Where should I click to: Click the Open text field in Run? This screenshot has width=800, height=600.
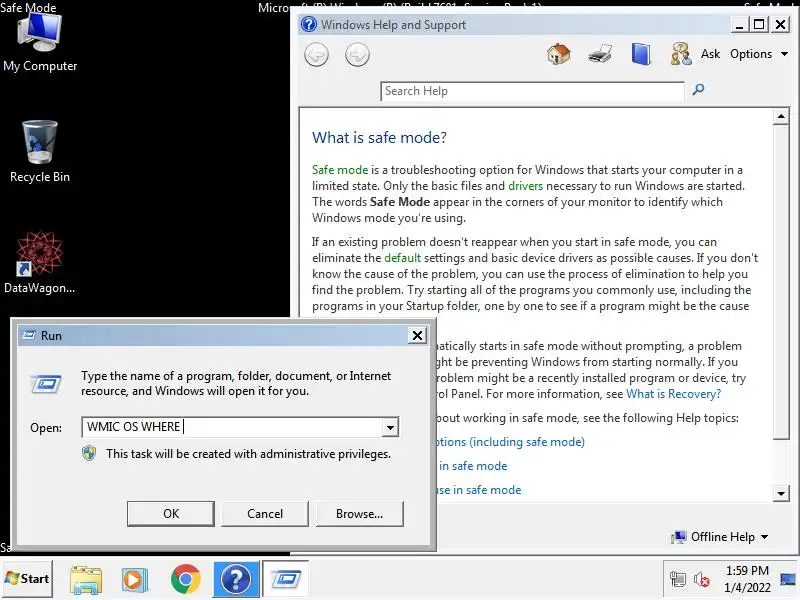point(232,427)
